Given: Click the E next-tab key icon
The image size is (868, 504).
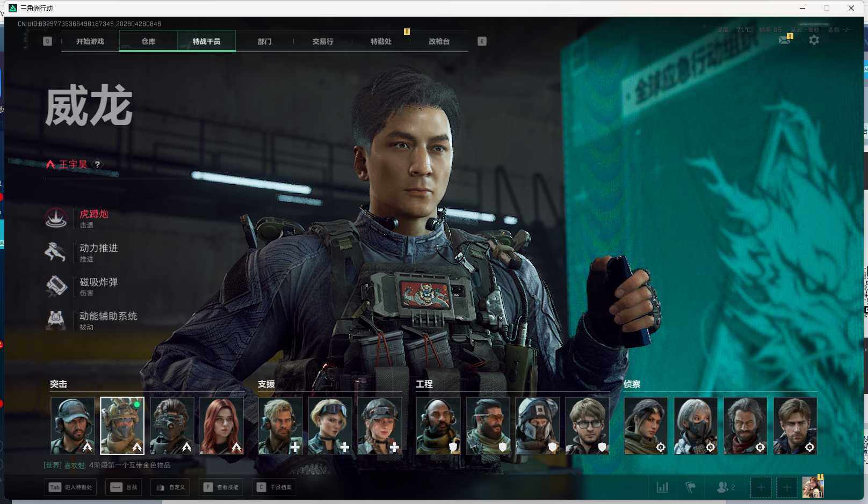Looking at the screenshot, I should tap(482, 41).
